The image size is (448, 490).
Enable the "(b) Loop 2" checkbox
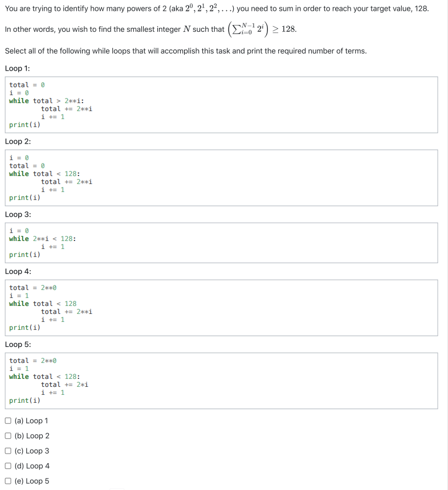tap(7, 435)
